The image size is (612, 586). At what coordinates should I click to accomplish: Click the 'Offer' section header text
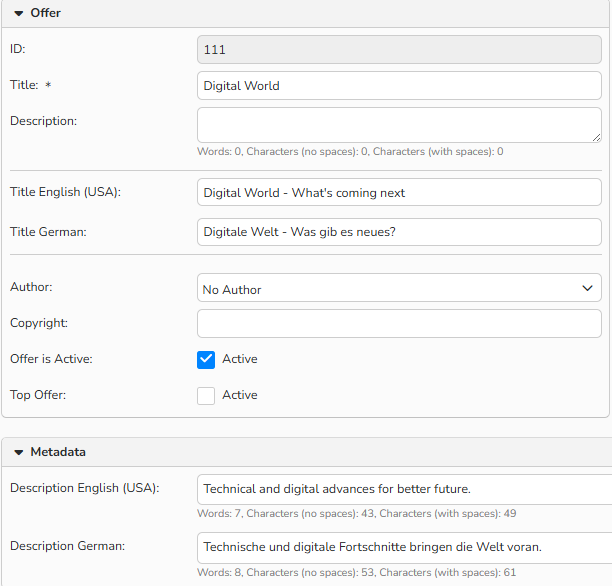click(46, 13)
